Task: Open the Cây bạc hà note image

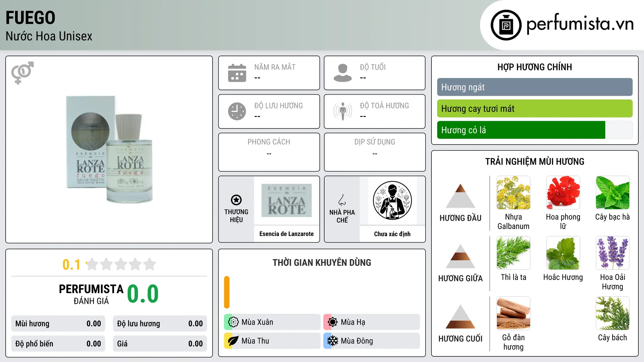Action: 613,193
